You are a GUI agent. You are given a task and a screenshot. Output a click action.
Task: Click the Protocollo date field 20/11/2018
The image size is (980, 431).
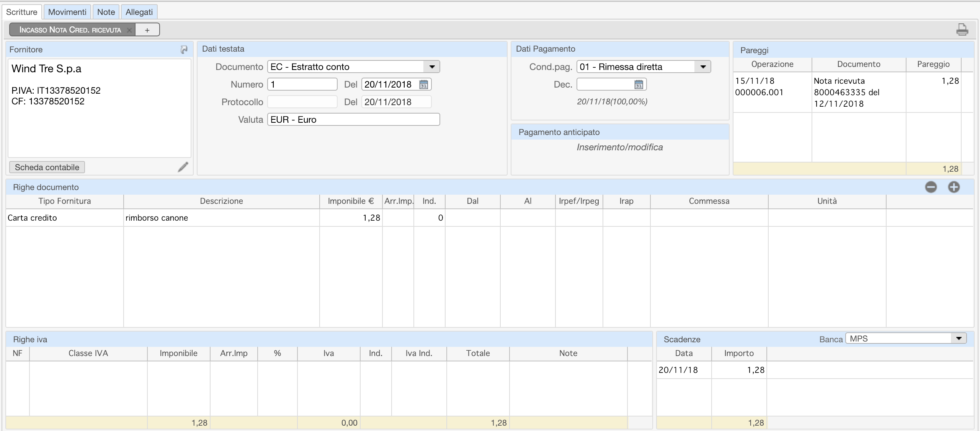tap(397, 102)
